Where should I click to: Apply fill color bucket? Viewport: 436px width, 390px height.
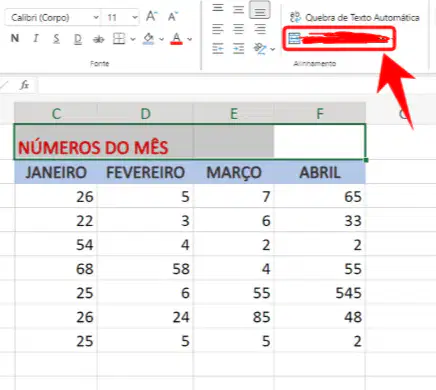coord(148,39)
